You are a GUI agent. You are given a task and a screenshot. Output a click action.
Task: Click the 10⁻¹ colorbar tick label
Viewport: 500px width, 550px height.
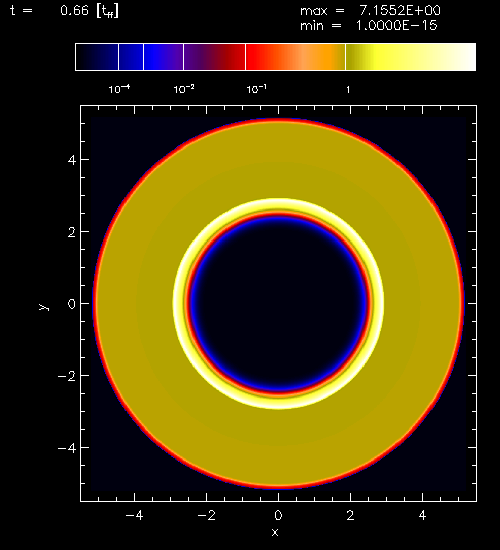(256, 89)
